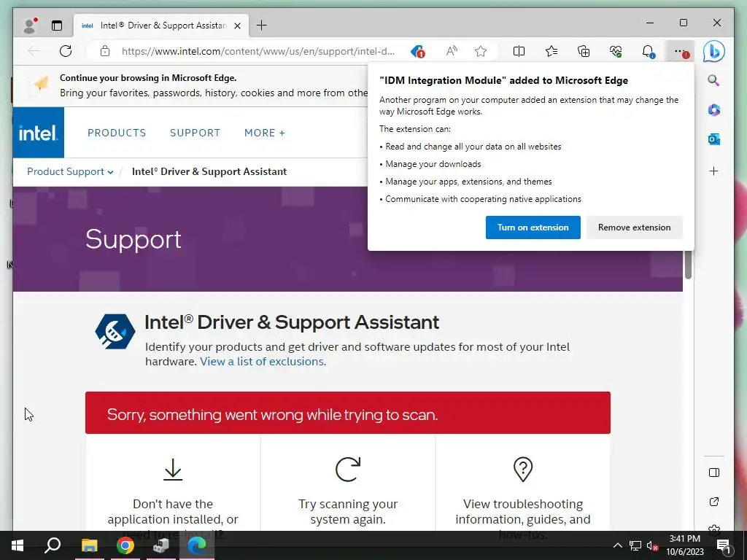Open Action Center notification icon
747x560 pixels.
724,545
